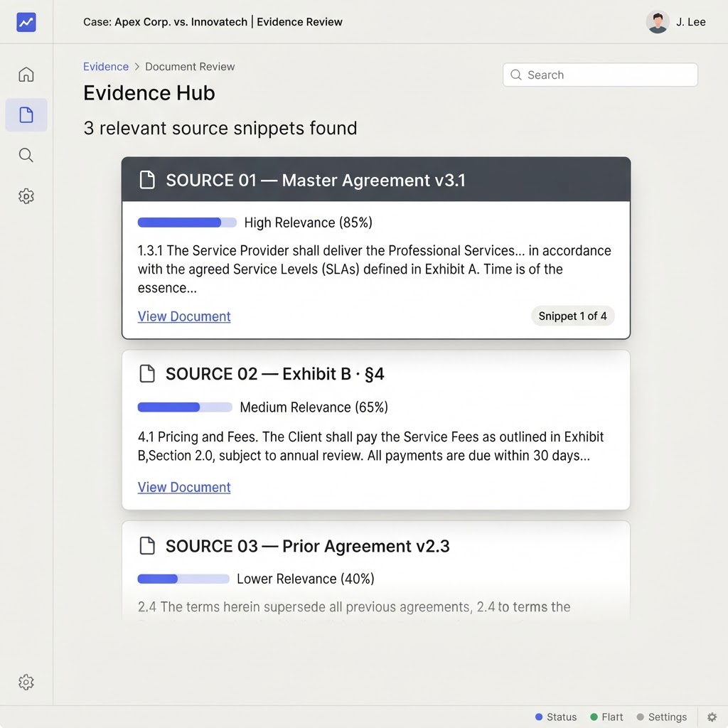Image resolution: width=728 pixels, height=728 pixels.
Task: Open the sidebar search magnifier icon
Action: 26,155
